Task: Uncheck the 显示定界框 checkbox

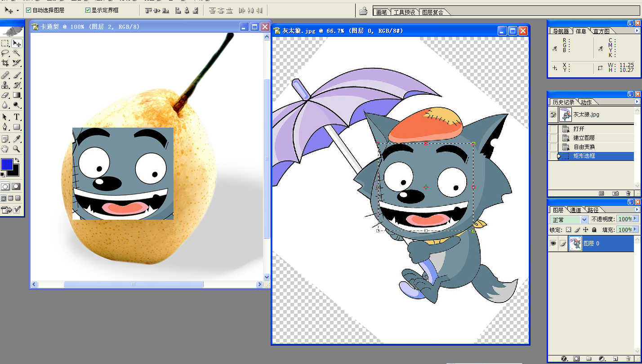Action: click(88, 10)
